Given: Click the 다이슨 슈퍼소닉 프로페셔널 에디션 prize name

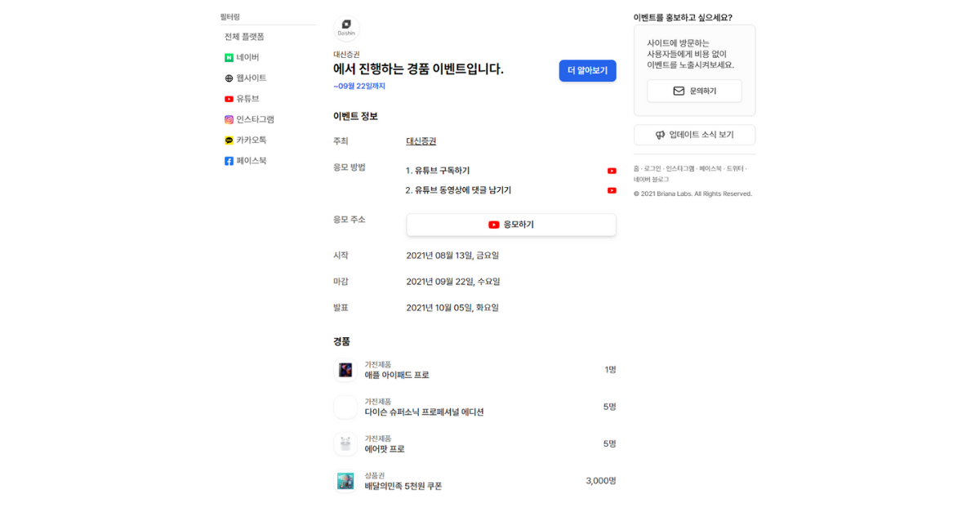Looking at the screenshot, I should (425, 412).
